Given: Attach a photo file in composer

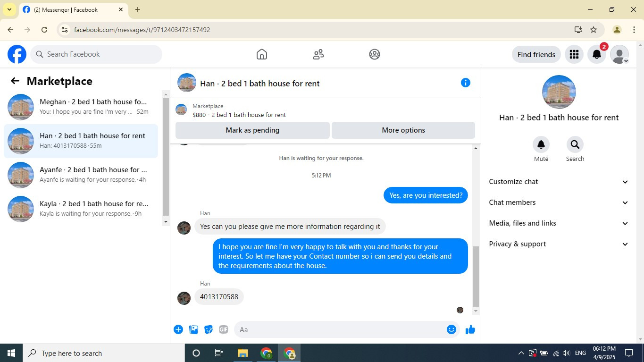Looking at the screenshot, I should pos(193,329).
